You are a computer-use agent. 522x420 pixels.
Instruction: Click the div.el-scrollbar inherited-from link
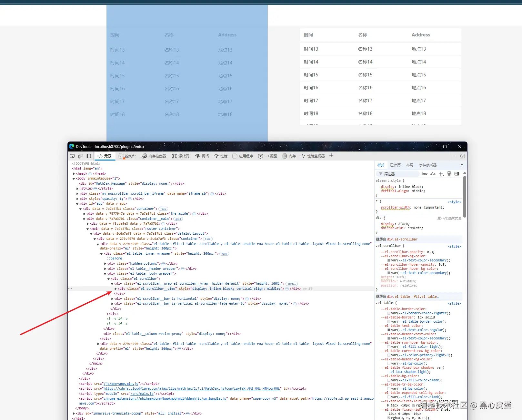[402, 239]
